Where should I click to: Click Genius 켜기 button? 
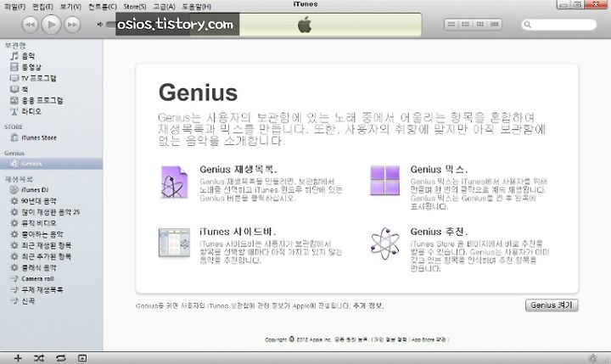pyautogui.click(x=552, y=305)
